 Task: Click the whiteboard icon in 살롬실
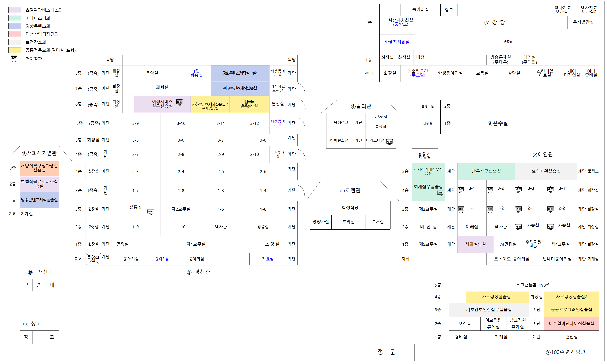pos(150,211)
